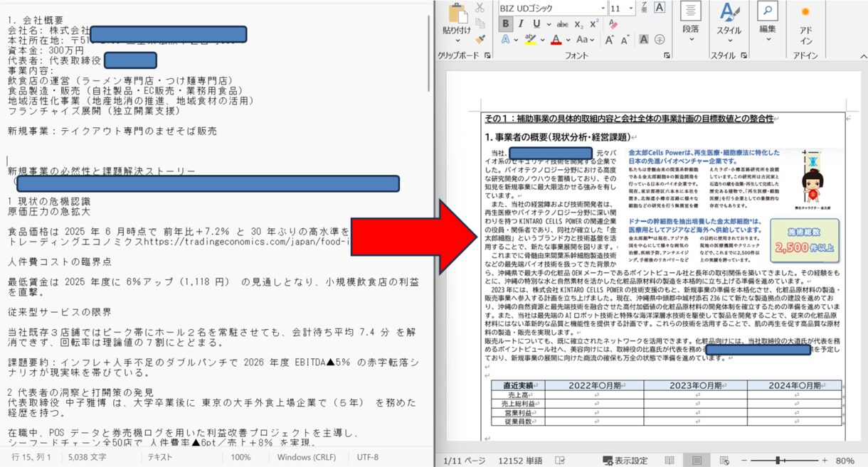Select the Format Painter brush icon
Screen dimensions: 868x467
(480, 39)
